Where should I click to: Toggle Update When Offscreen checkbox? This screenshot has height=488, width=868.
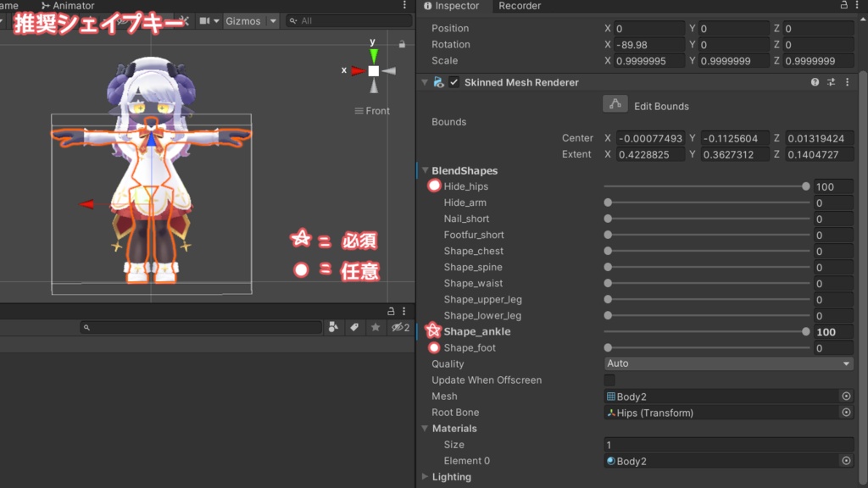point(609,380)
